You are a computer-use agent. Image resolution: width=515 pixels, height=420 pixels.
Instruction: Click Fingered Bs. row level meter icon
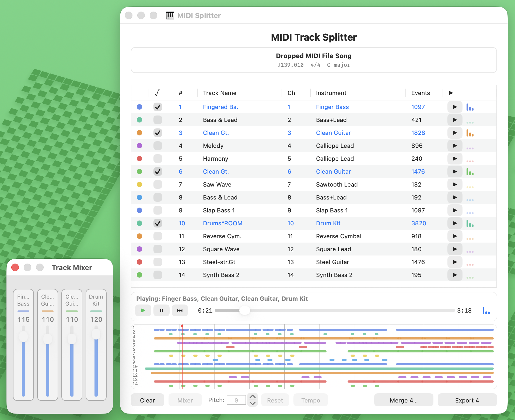click(470, 107)
